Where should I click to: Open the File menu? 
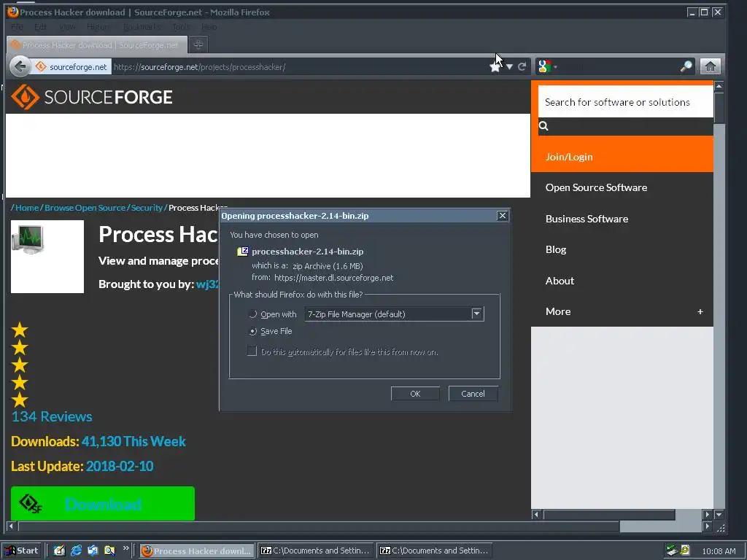17,27
